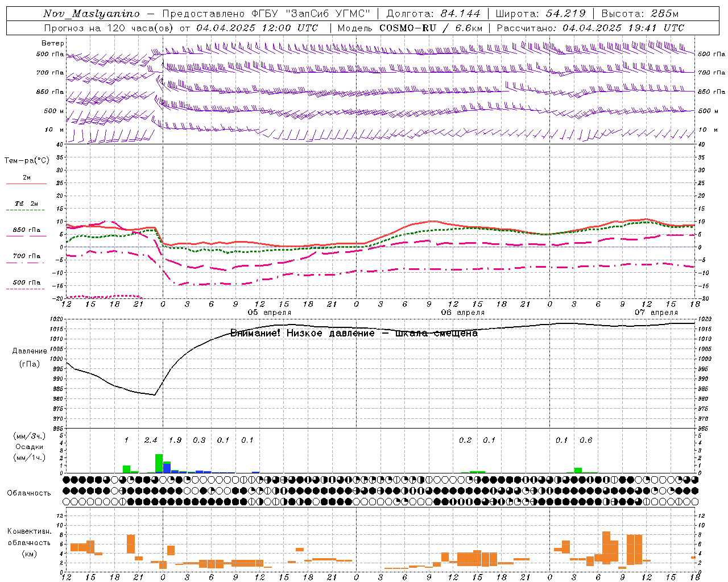Select the 'Предоставлено ФГБУ "ЗапСиб УГМС"' text
728x582 pixels.
tap(266, 14)
